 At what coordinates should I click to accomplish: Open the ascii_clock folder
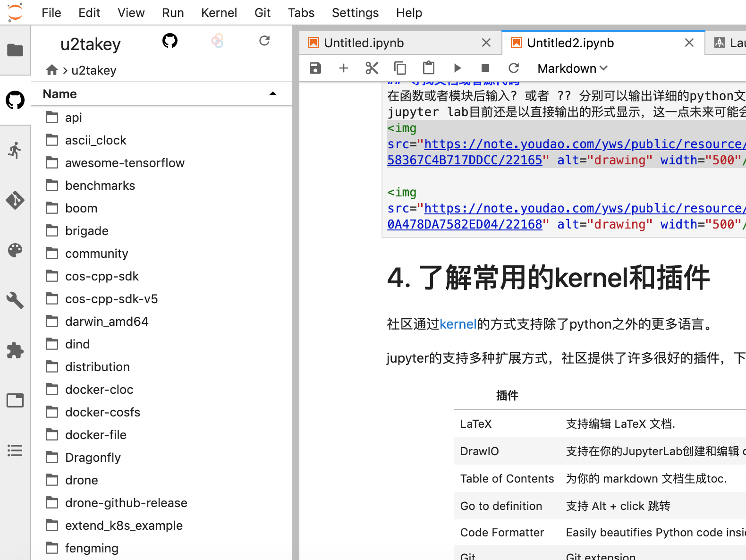pos(161,140)
